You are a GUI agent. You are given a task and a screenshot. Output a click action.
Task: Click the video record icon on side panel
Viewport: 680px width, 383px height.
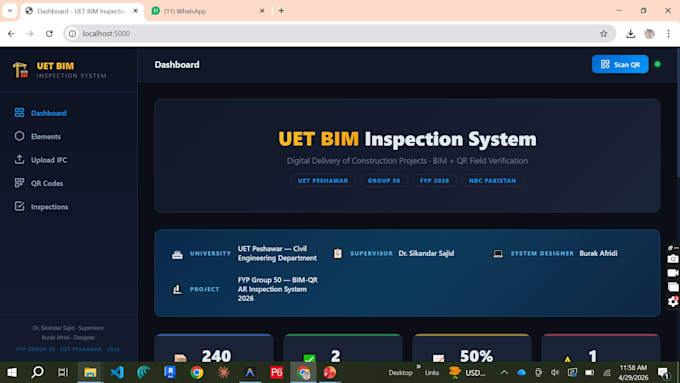coord(673,273)
